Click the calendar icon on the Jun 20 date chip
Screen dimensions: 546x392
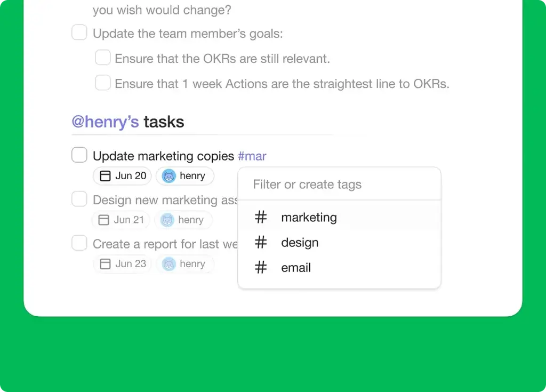(105, 175)
